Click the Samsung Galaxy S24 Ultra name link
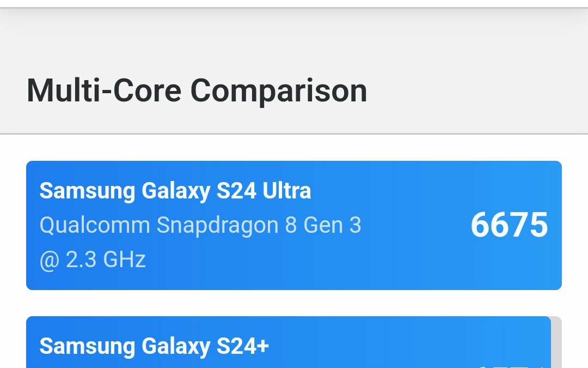Image resolution: width=588 pixels, height=368 pixels. pos(175,191)
